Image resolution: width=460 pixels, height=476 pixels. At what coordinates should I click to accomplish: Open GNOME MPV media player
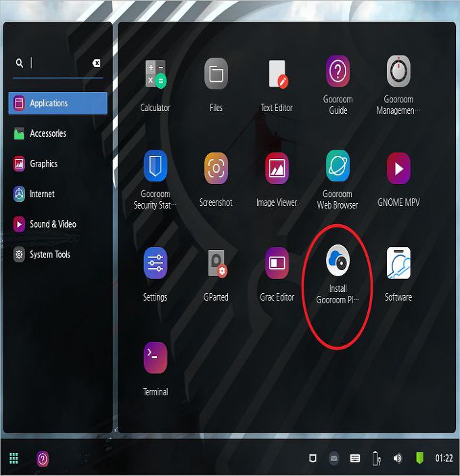click(x=398, y=169)
